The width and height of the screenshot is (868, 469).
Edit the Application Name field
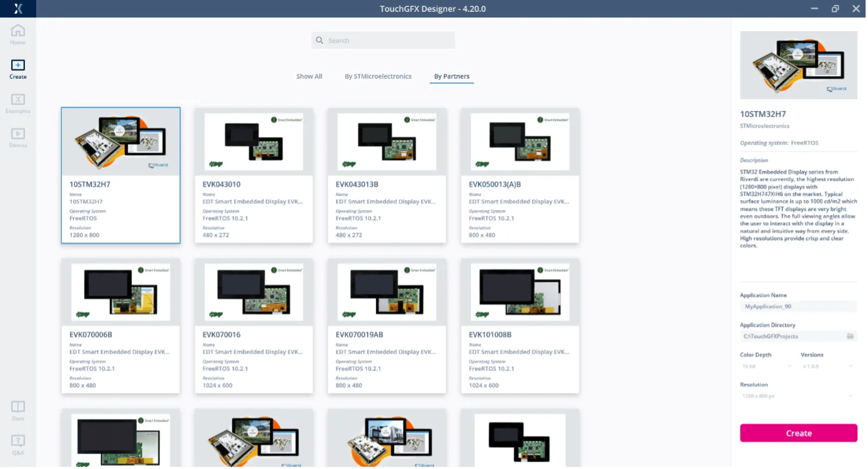(x=798, y=307)
